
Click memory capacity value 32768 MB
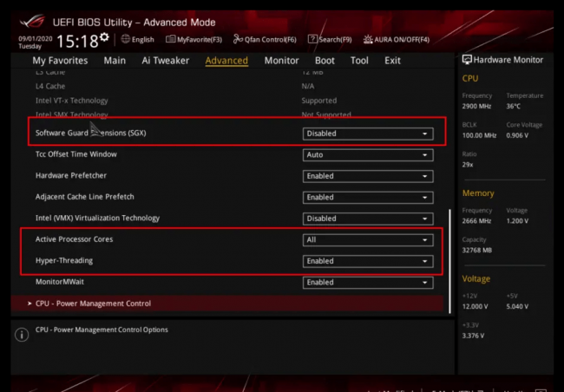tap(477, 250)
